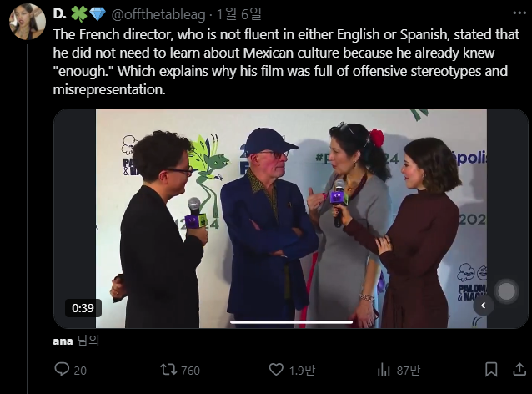The width and height of the screenshot is (532, 394).
Task: Click the display name D.
Action: [x=58, y=14]
